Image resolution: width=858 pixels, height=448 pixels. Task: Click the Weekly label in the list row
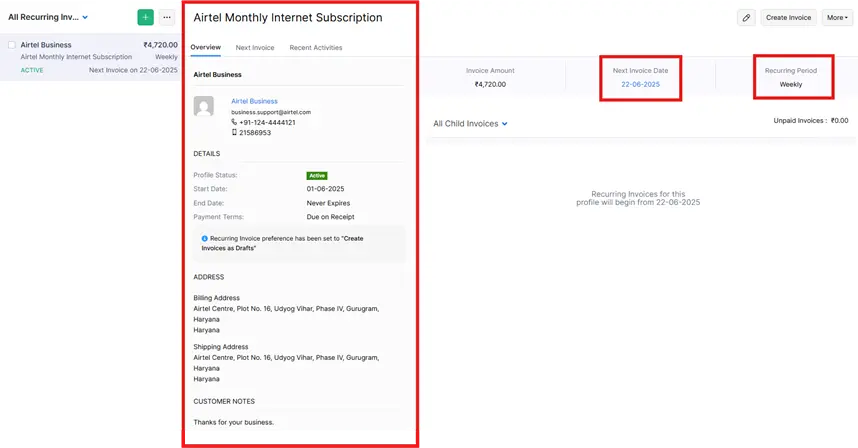(166, 57)
